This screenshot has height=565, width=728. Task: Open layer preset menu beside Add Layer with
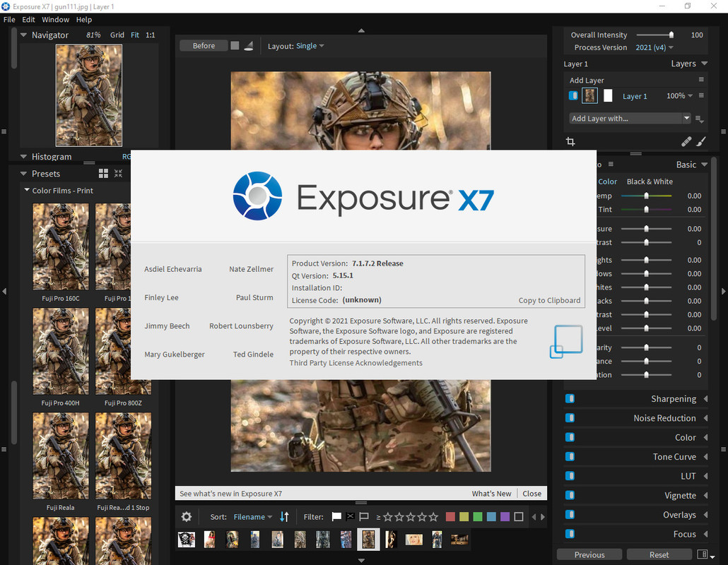(700, 119)
